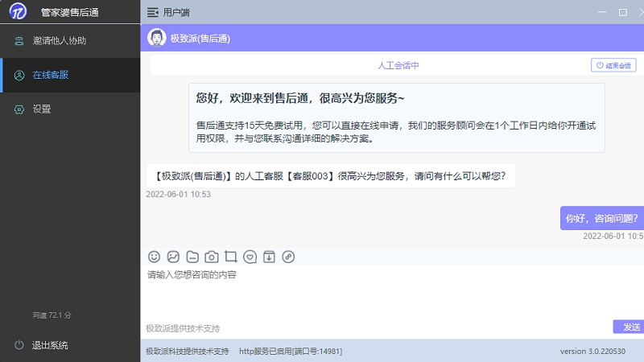
Task: Maximize the window
Action: tap(622, 12)
